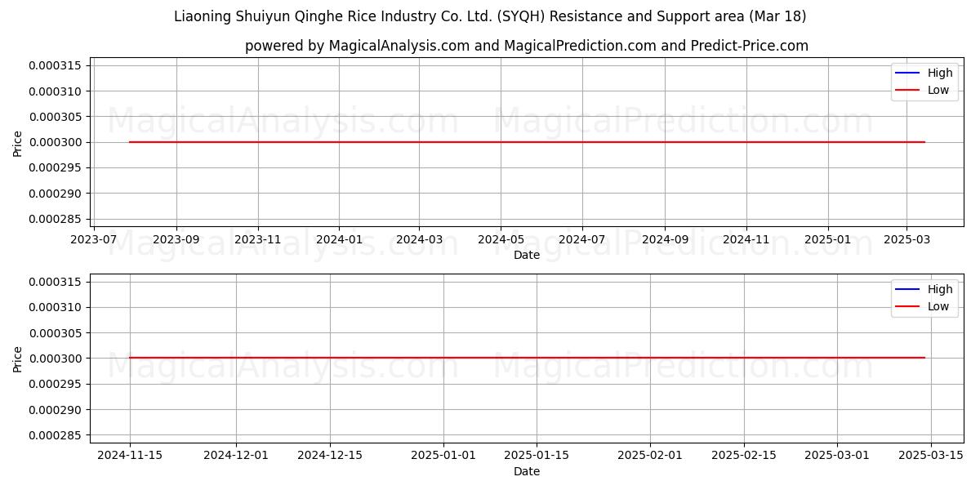
Task: Click the 2024-07 tick label
Action: pos(582,240)
